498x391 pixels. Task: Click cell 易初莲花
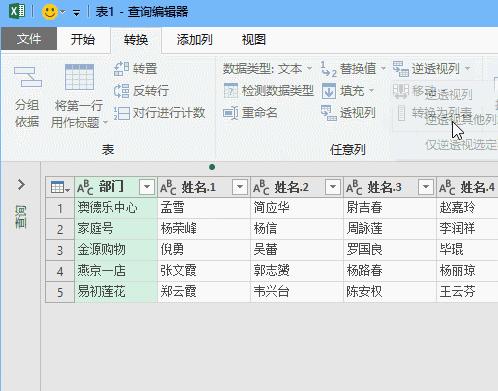click(x=116, y=292)
